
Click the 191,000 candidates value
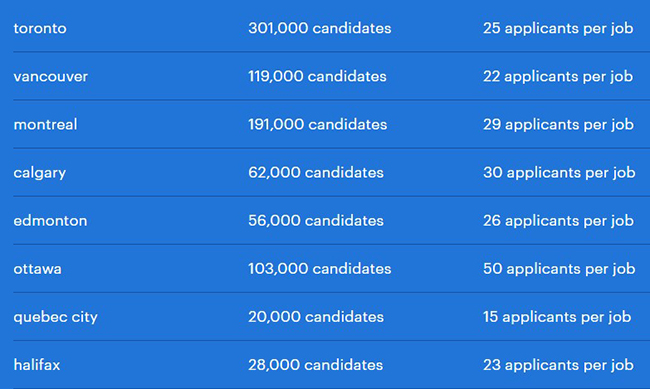[318, 124]
